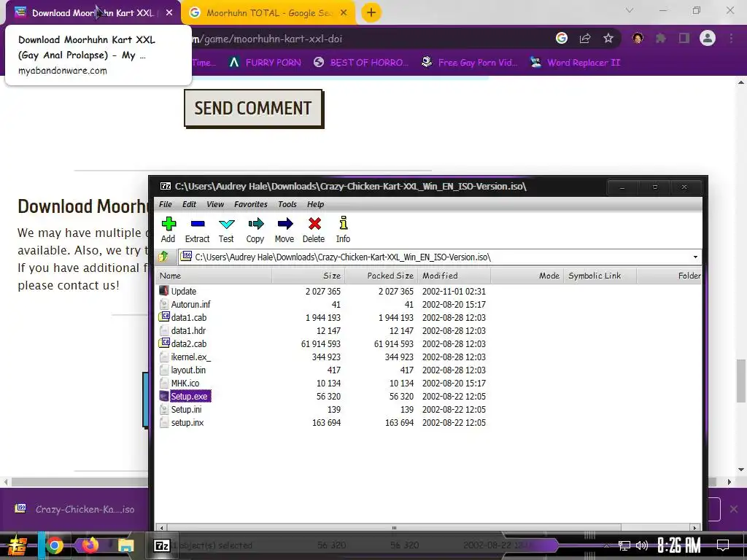Open the Chrome extensions puzzle icon

coord(661,39)
